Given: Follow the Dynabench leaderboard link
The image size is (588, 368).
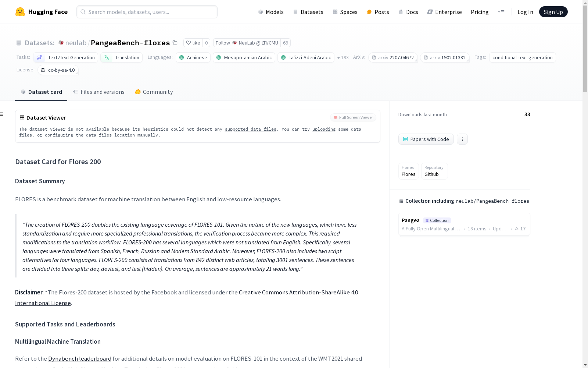Looking at the screenshot, I should [x=80, y=358].
